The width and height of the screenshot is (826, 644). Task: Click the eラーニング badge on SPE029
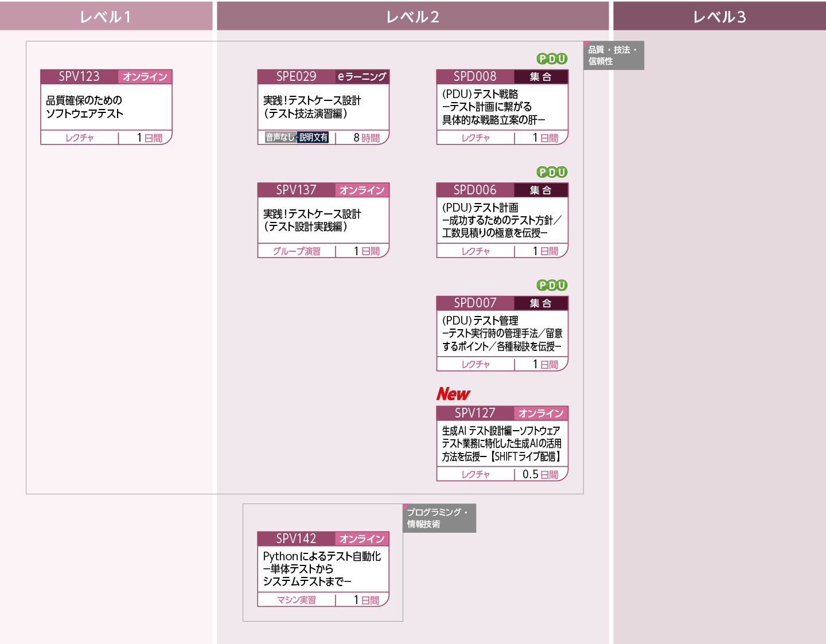(x=362, y=77)
